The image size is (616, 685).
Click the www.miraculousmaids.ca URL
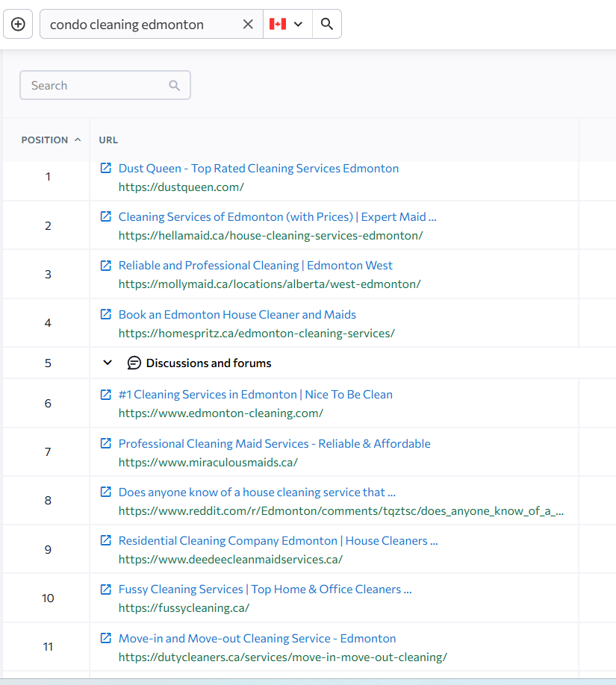coord(208,463)
